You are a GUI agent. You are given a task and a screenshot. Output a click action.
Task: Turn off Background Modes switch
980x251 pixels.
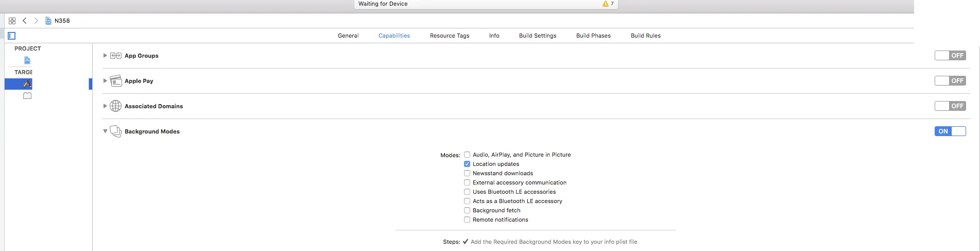click(950, 131)
